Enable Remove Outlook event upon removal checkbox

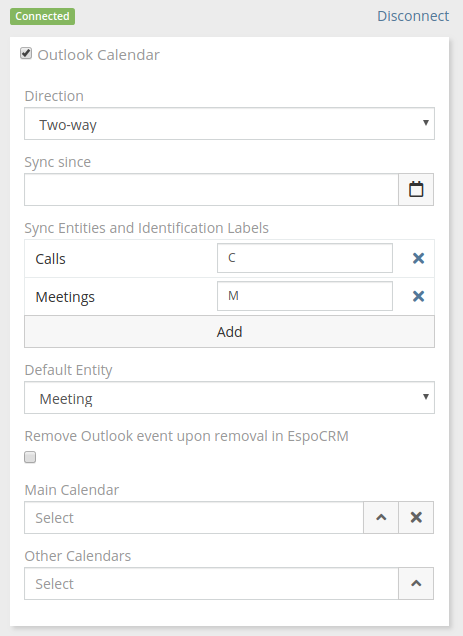30,457
